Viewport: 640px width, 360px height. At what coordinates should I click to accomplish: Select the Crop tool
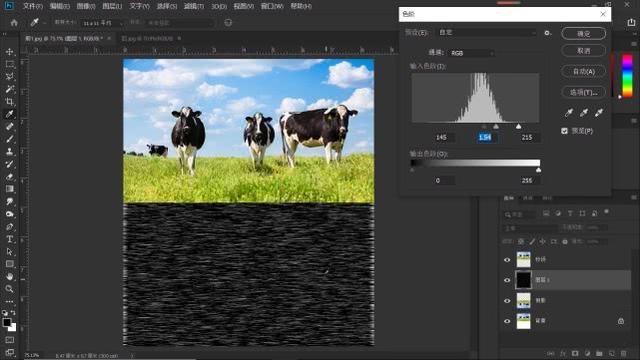[x=9, y=102]
